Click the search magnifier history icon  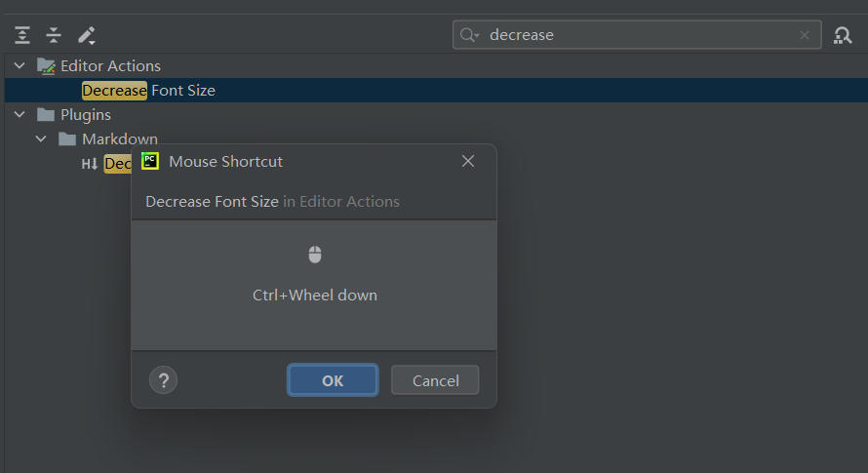469,35
